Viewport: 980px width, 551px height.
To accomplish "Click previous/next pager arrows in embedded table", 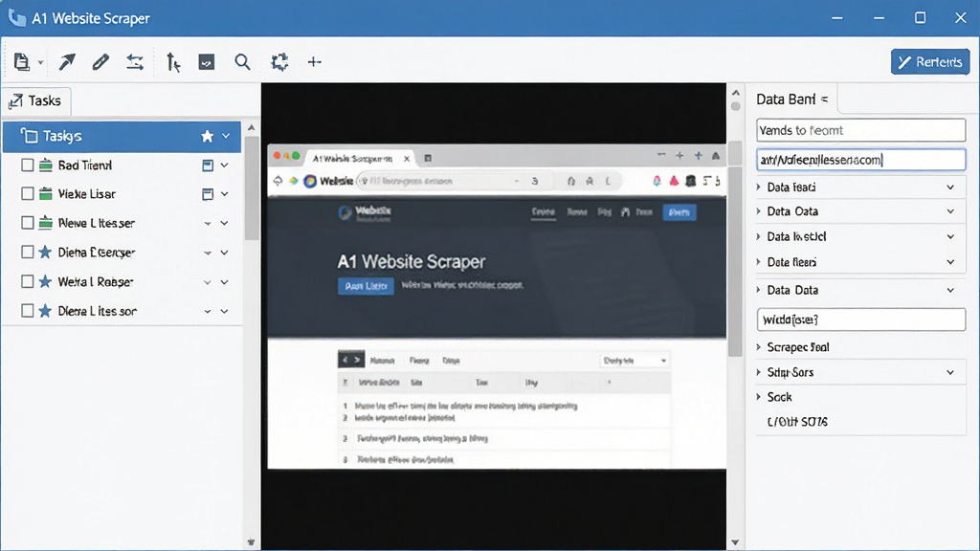I will [350, 360].
